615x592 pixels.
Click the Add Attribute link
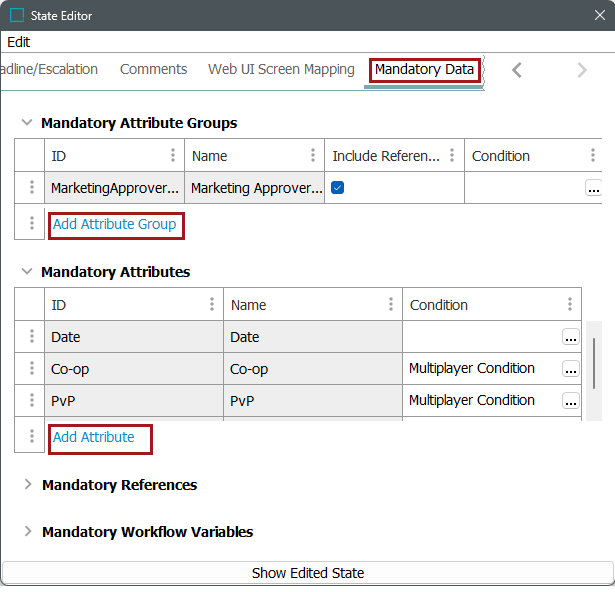tap(93, 437)
